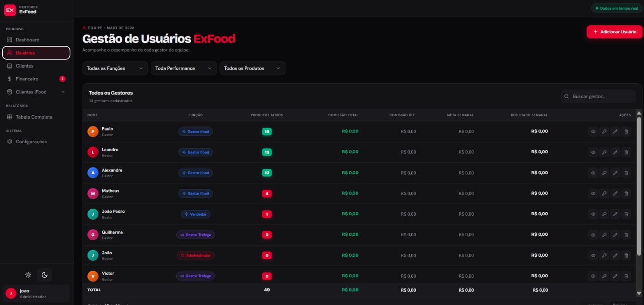The height and width of the screenshot is (305, 644).
Task: Click the eye icon in Guilherme's row
Action: 593,235
